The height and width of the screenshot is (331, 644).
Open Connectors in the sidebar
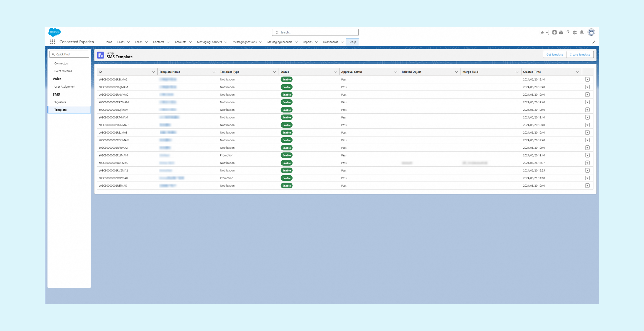point(62,64)
